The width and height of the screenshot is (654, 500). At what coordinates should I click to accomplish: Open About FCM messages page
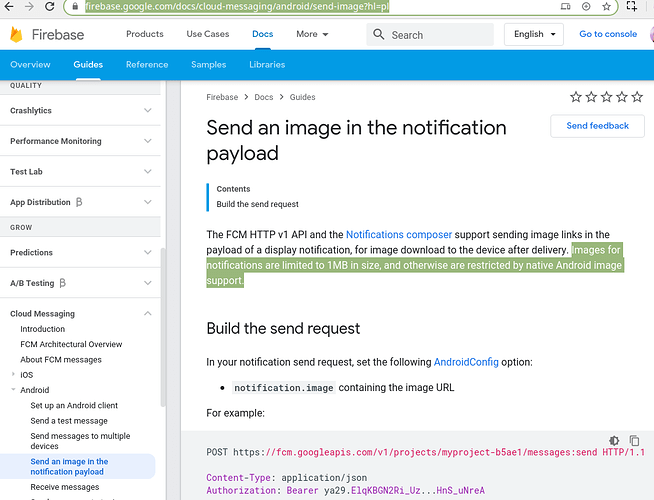pyautogui.click(x=61, y=359)
